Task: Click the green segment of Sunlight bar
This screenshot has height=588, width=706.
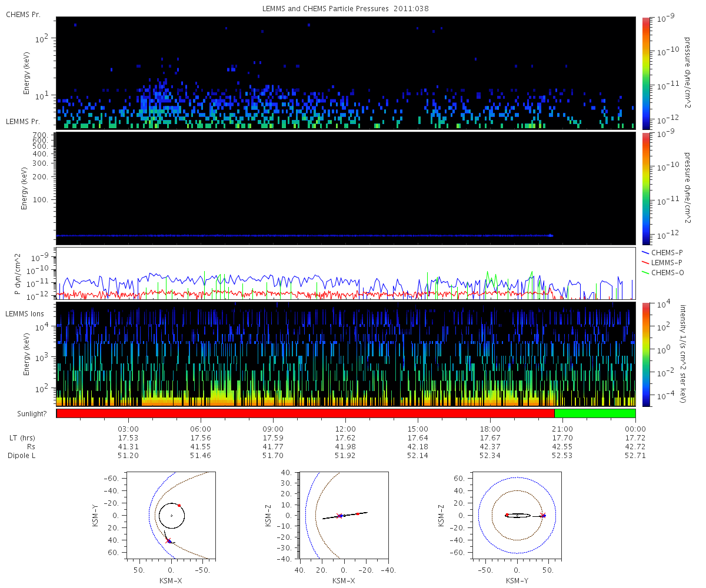Action: point(595,413)
